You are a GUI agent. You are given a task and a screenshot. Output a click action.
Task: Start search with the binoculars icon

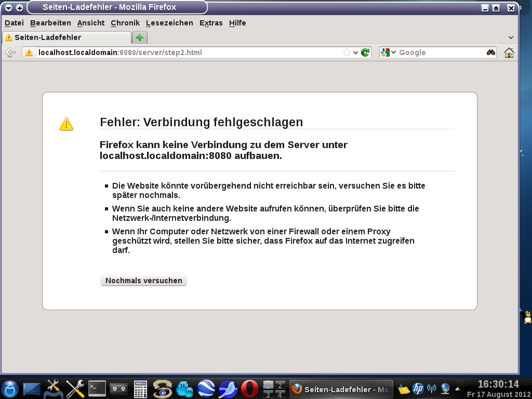click(490, 52)
